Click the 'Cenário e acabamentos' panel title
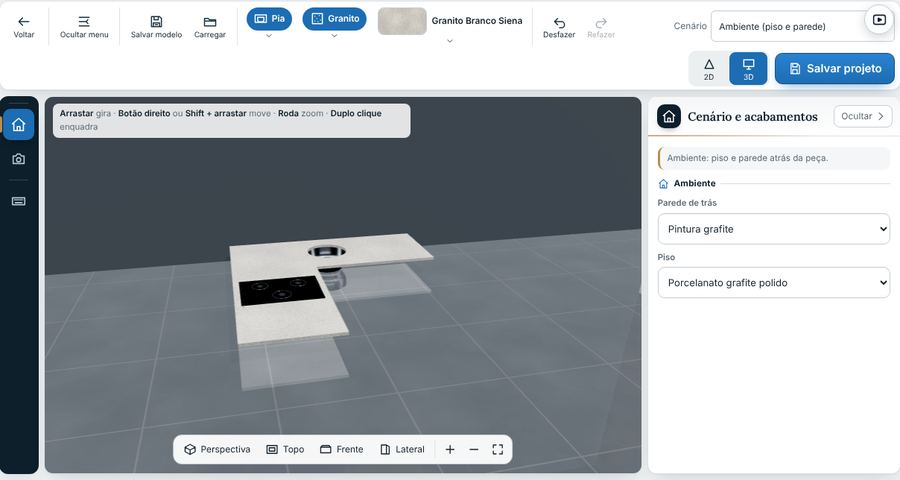The image size is (900, 480). click(x=752, y=117)
